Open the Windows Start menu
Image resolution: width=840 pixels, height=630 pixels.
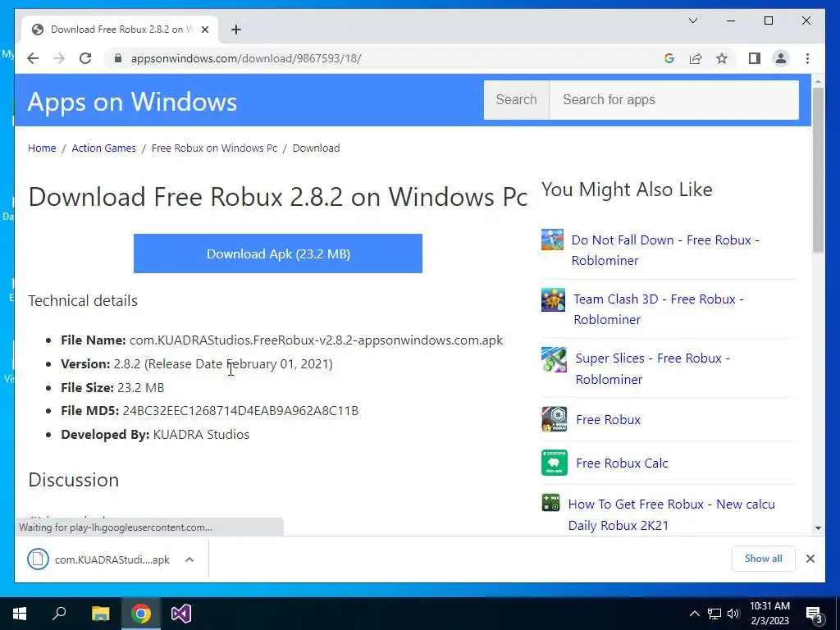coord(20,614)
